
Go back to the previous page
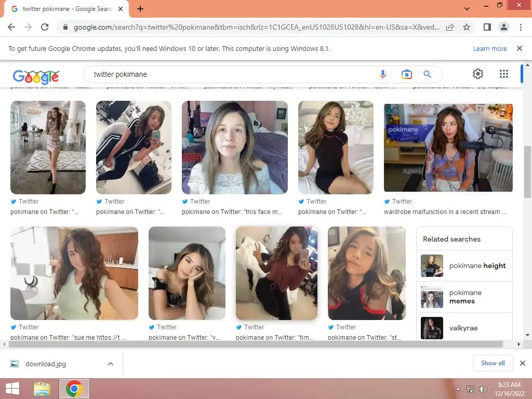point(11,27)
